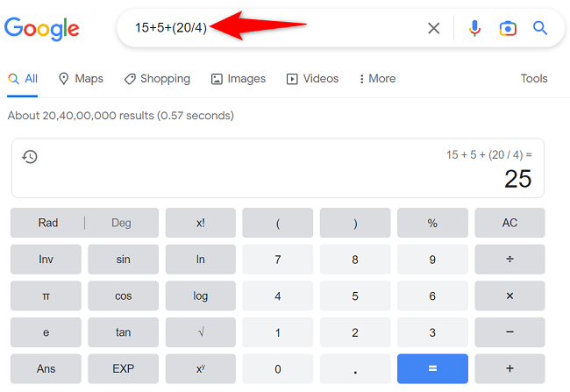Open the Tools options
Viewport: 570px width, 392px height.
pyautogui.click(x=534, y=79)
